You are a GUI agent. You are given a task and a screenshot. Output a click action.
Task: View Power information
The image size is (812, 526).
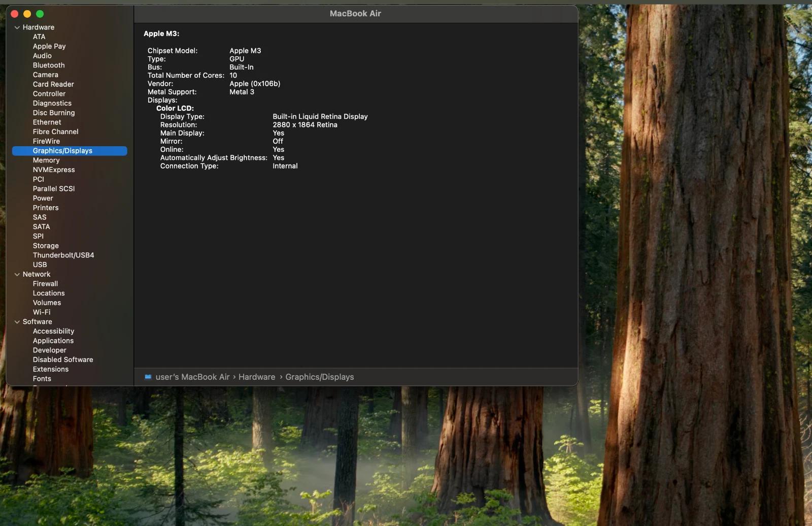[x=43, y=199]
